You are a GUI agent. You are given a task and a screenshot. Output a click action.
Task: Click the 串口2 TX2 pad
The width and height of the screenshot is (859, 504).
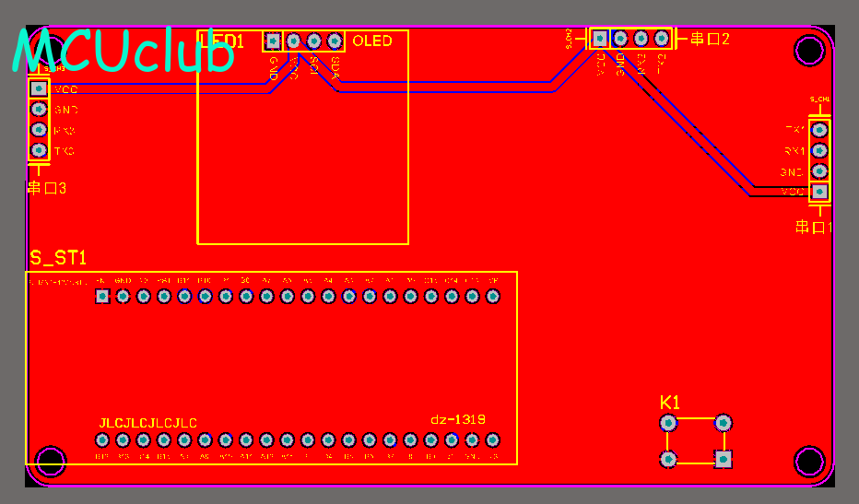[x=662, y=39]
